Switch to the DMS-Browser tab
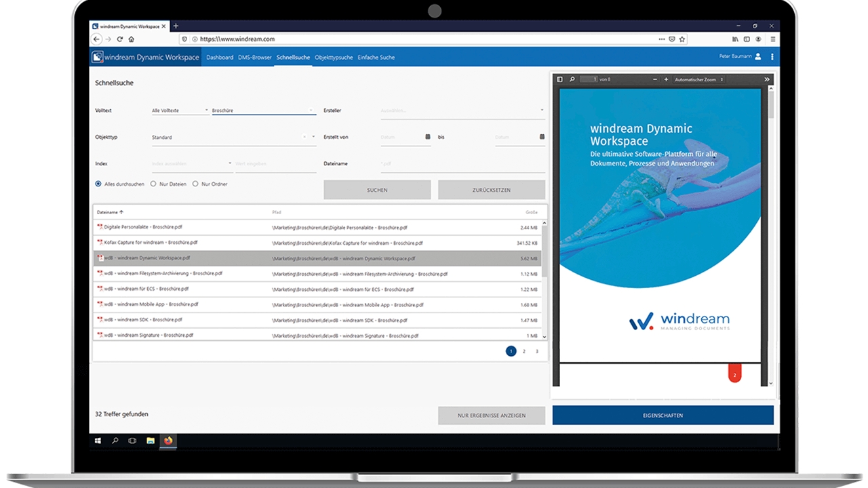Screen dimensions: 868x488 (255, 57)
